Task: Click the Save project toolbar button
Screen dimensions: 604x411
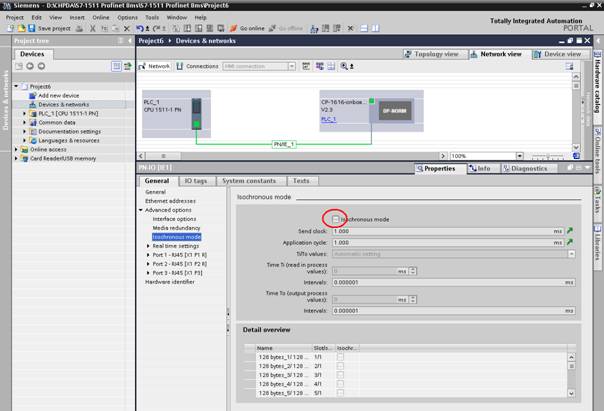Action: tap(48, 29)
